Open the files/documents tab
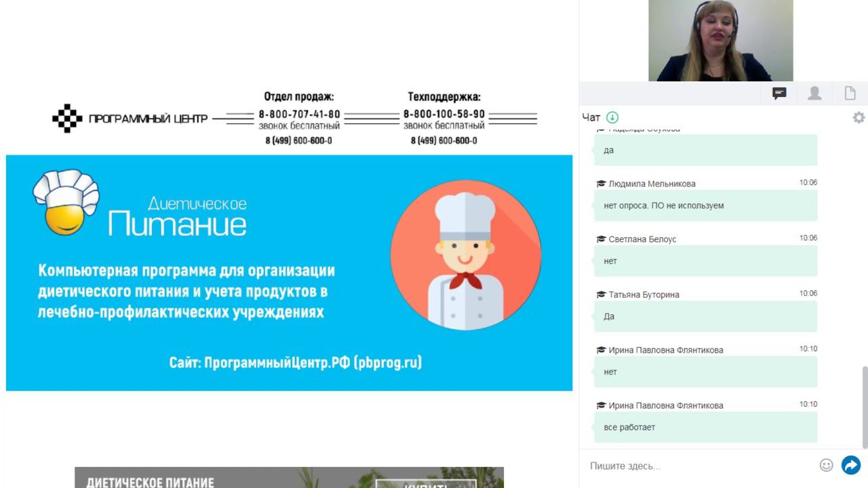 point(850,94)
